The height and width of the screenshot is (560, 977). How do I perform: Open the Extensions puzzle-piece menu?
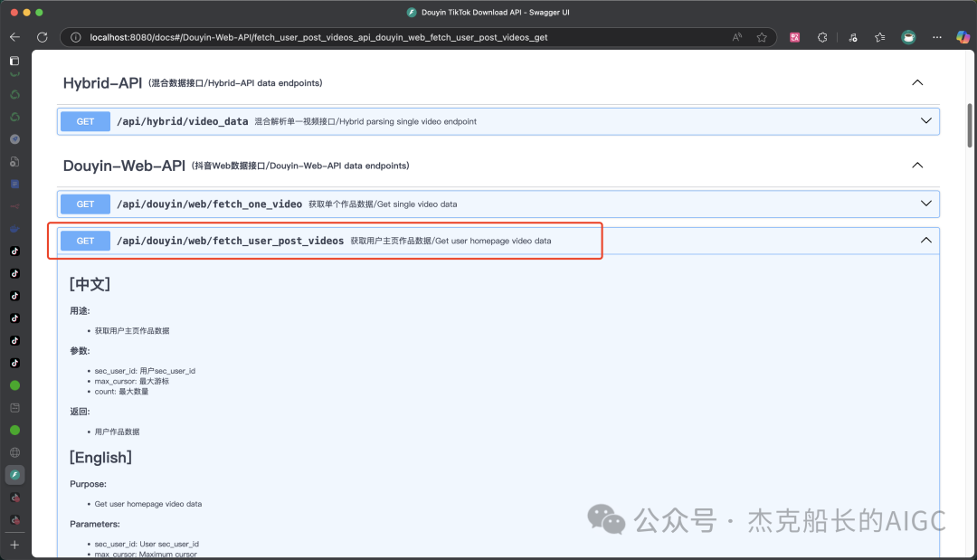coord(822,37)
